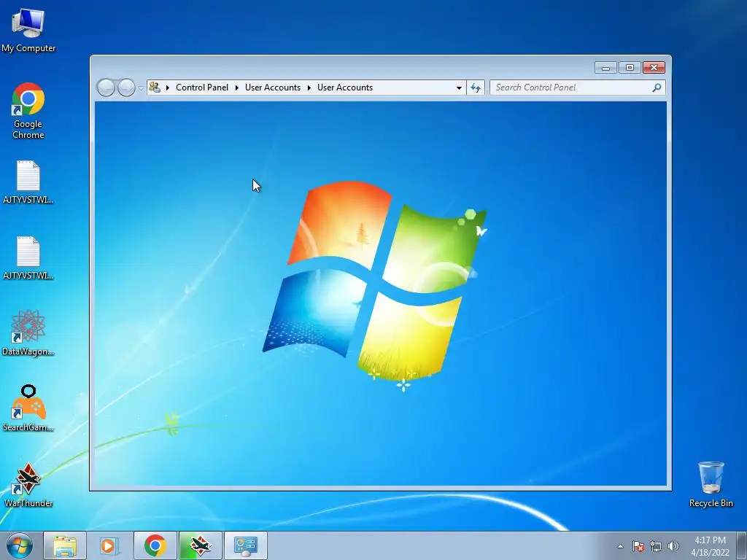Close the Control Panel window
747x560 pixels.
pos(654,68)
